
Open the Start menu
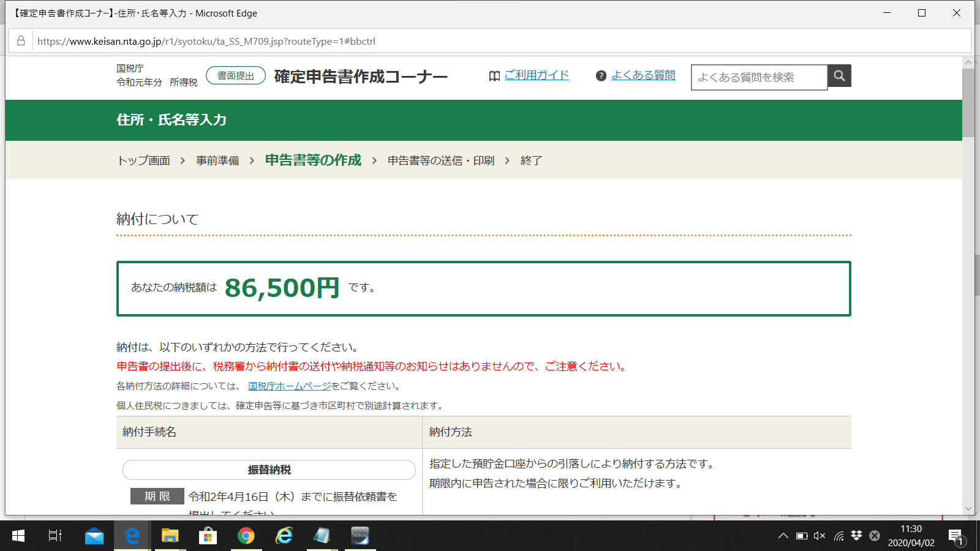[18, 536]
